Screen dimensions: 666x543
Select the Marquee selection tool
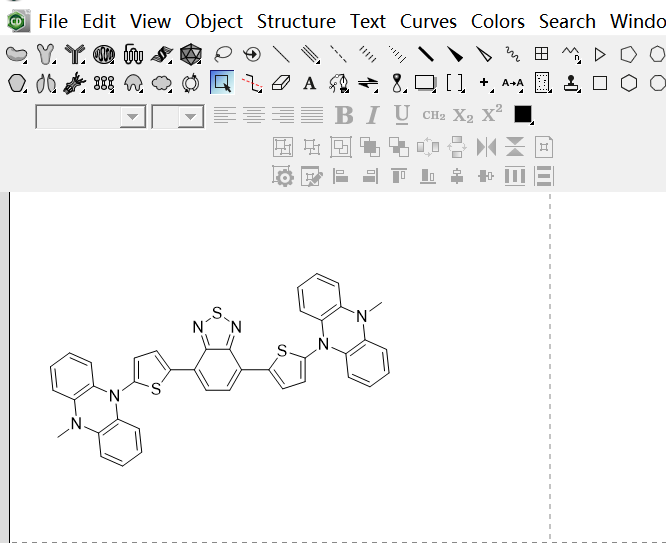tap(222, 82)
